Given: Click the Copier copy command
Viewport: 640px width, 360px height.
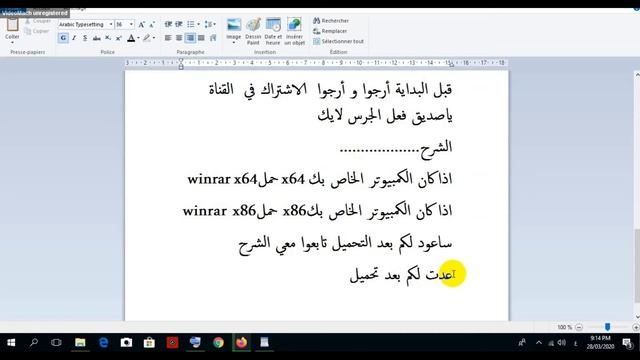Looking at the screenshot, I should (37, 31).
